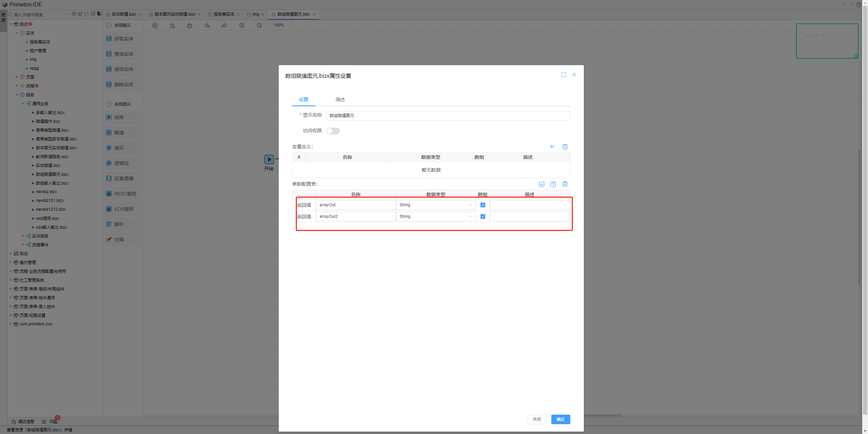
Task: Click the plus icon to add variable definition
Action: click(552, 147)
